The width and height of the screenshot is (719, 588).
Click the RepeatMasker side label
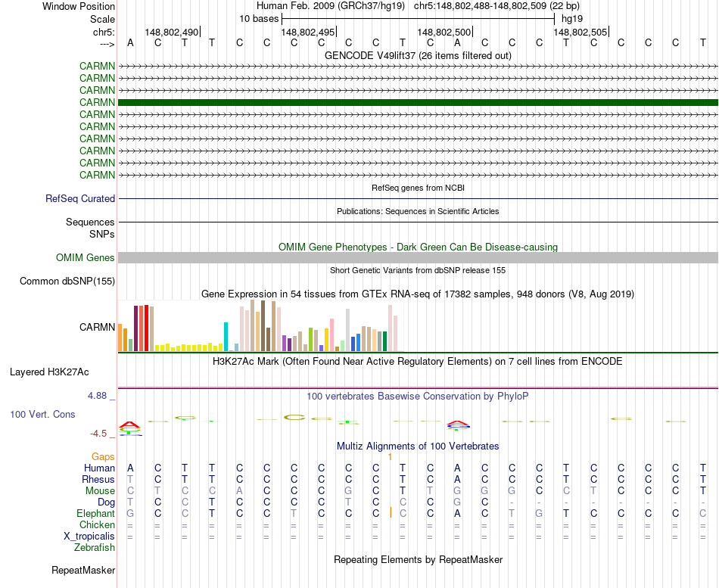coord(83,570)
